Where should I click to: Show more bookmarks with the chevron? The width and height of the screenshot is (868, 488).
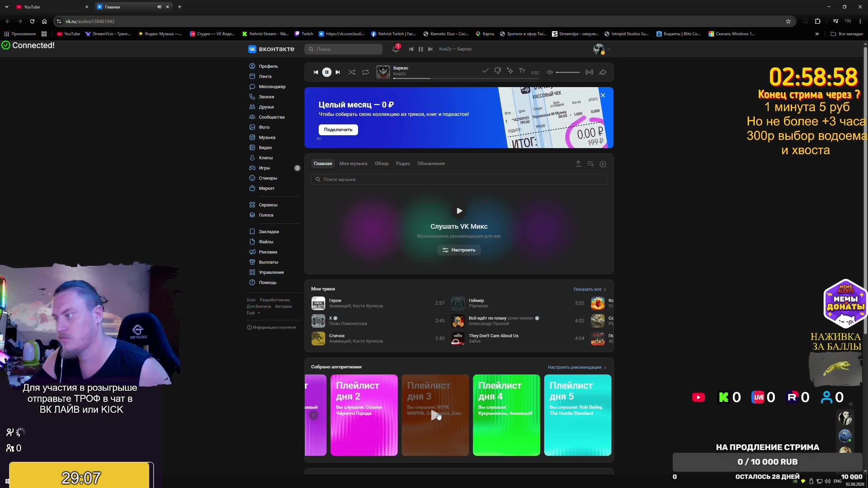[817, 34]
